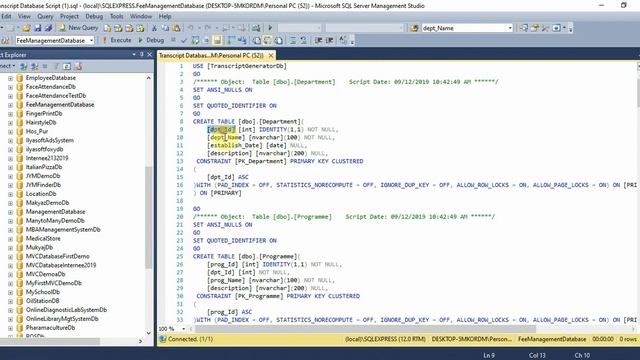This screenshot has height=360, width=640.
Task: Click the Decrease Indent icon
Action: coord(319,40)
